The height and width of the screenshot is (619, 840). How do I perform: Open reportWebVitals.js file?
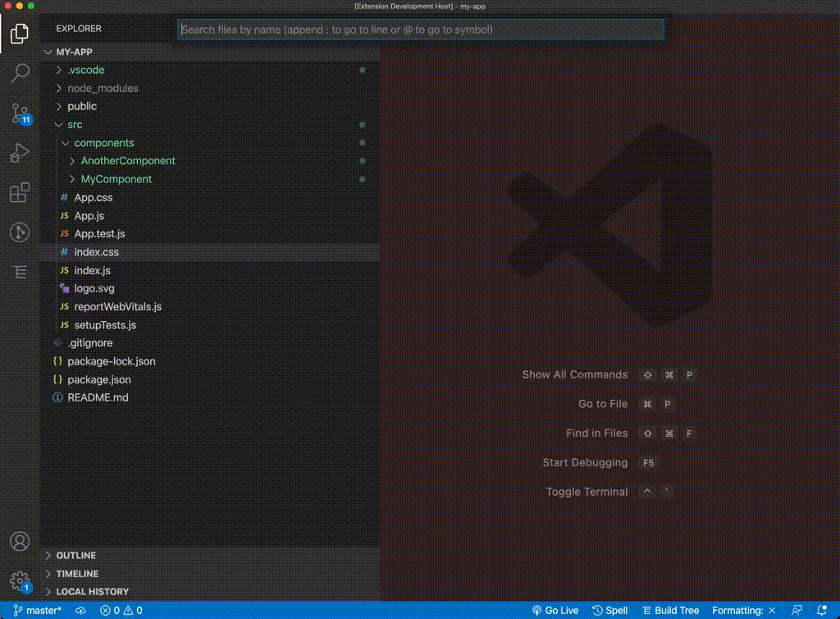coord(210,306)
